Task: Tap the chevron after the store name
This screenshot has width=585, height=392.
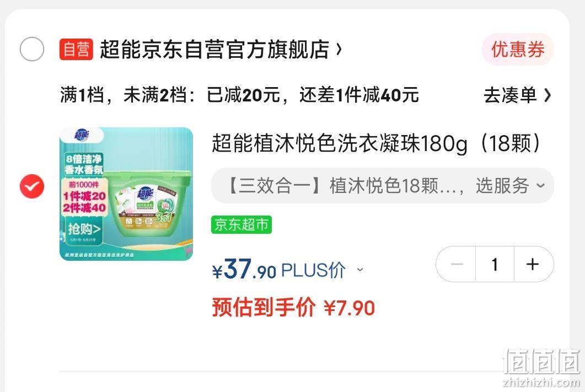Action: (339, 49)
